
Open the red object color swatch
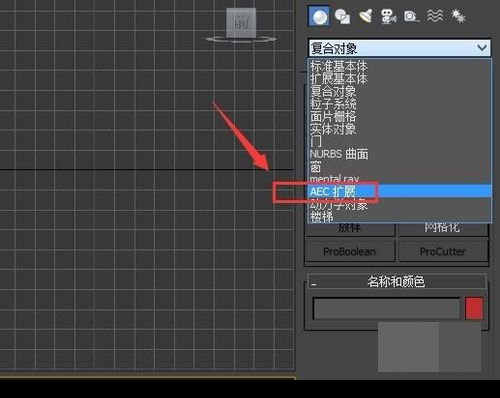474,308
